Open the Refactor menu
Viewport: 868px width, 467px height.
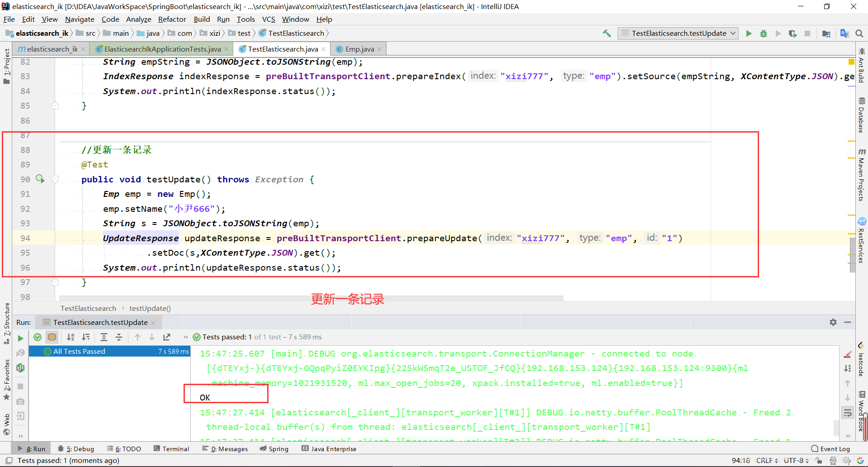pyautogui.click(x=172, y=19)
